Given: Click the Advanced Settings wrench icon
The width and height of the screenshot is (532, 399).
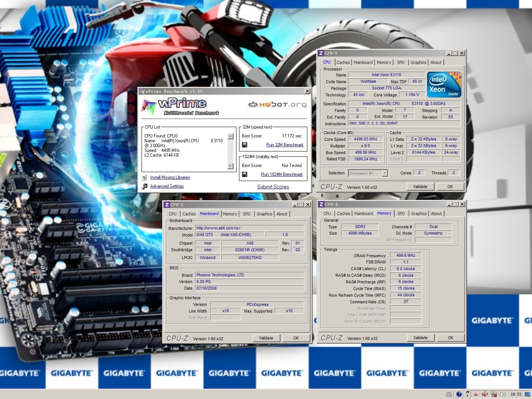Looking at the screenshot, I should [144, 186].
